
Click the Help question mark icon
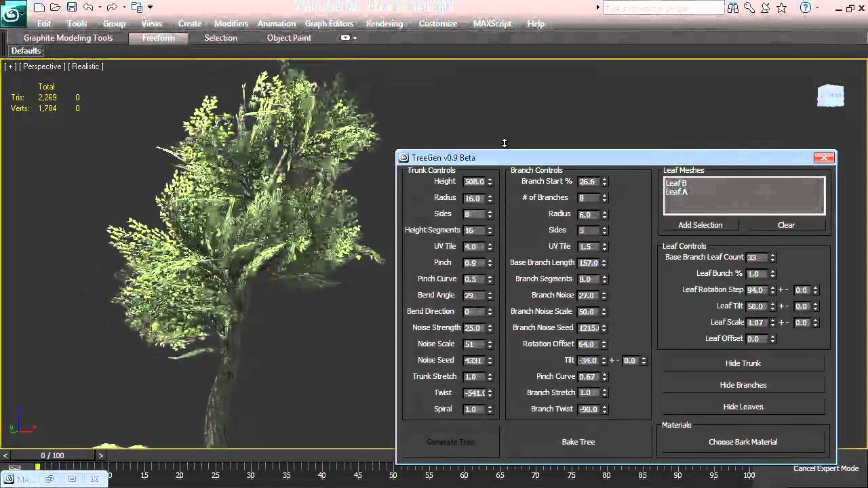point(806,7)
